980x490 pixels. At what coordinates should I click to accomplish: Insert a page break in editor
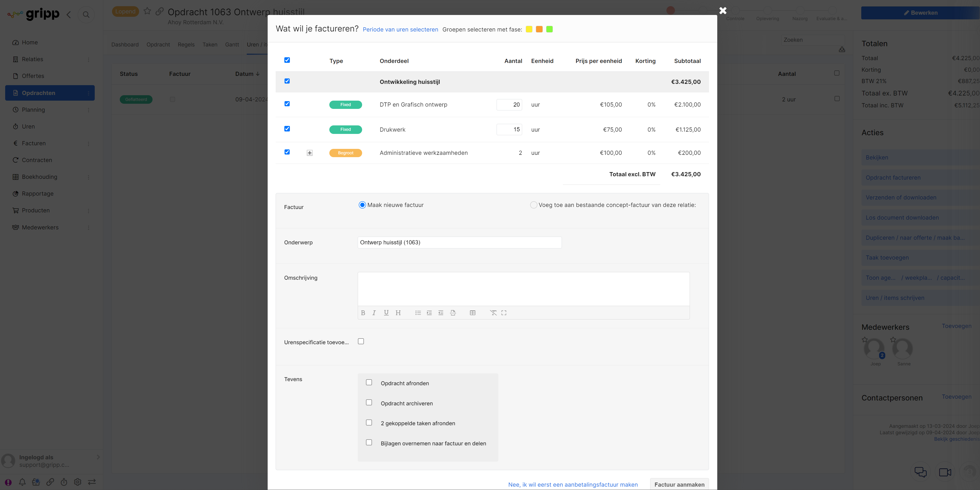453,313
